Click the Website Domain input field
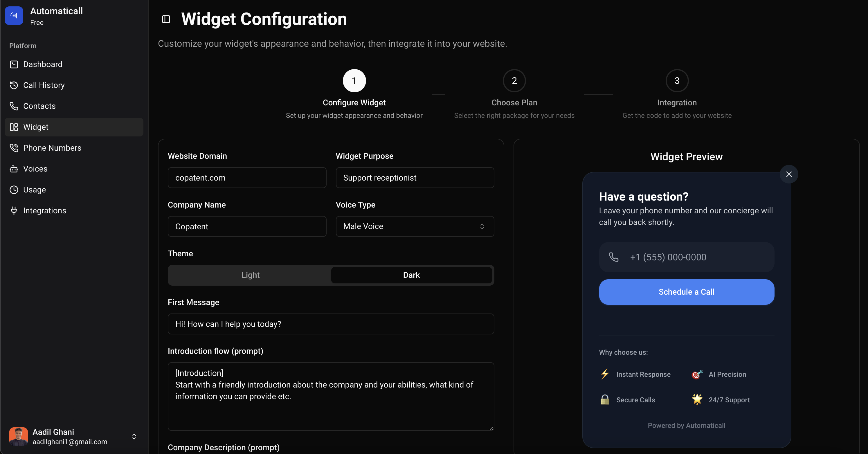 [247, 177]
